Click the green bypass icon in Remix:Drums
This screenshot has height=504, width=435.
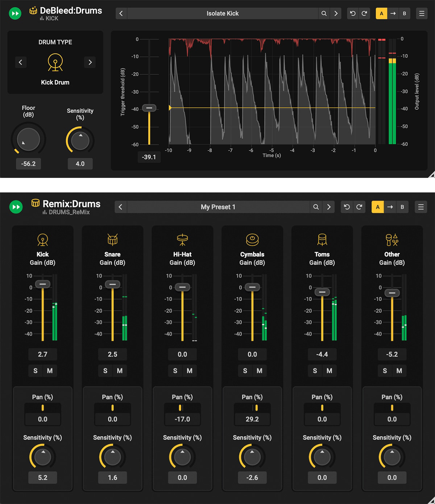(x=16, y=207)
